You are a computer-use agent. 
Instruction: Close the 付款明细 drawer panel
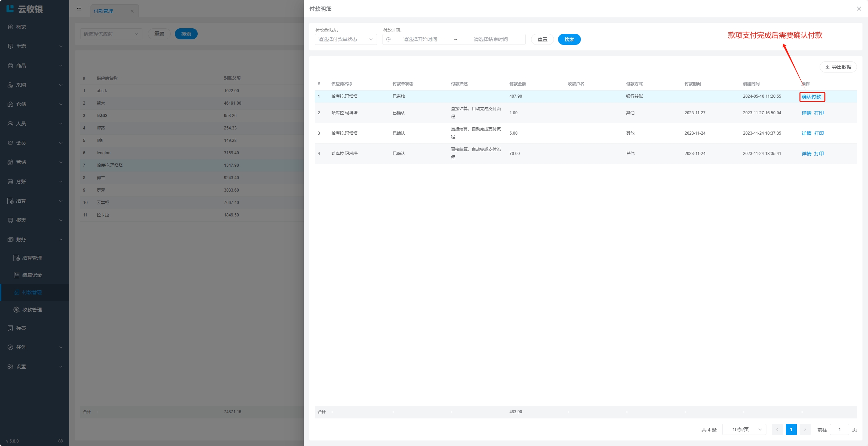pyautogui.click(x=859, y=9)
